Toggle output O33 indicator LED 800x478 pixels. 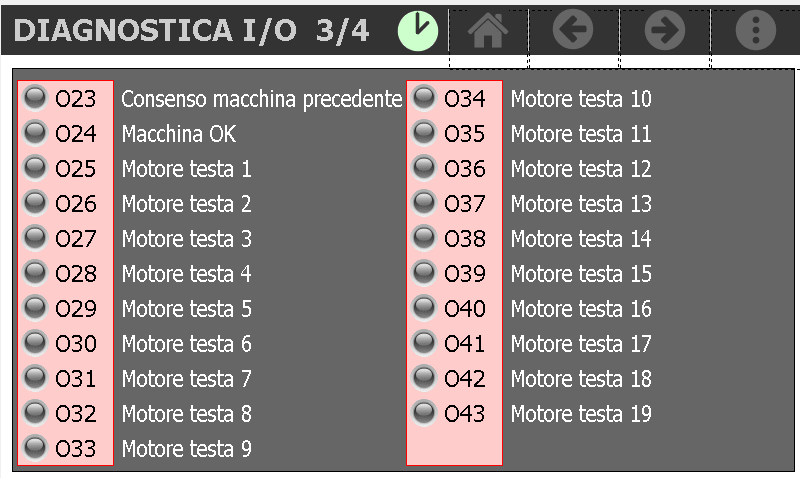pos(36,447)
